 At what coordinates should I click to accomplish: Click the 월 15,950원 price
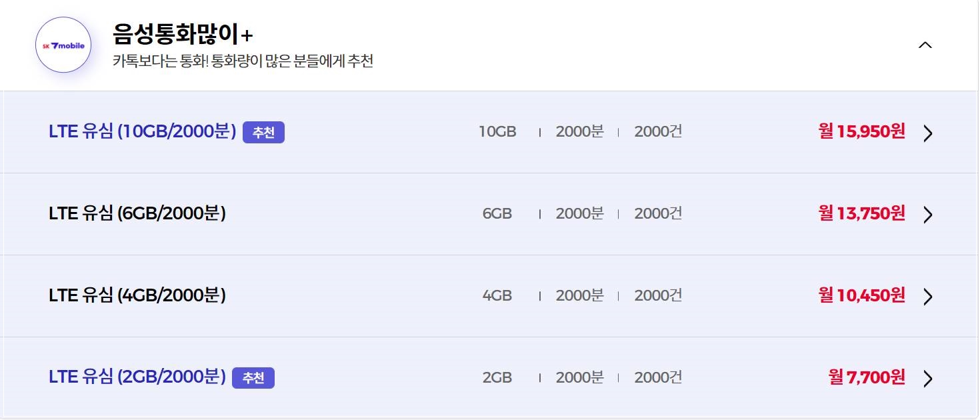pos(862,131)
